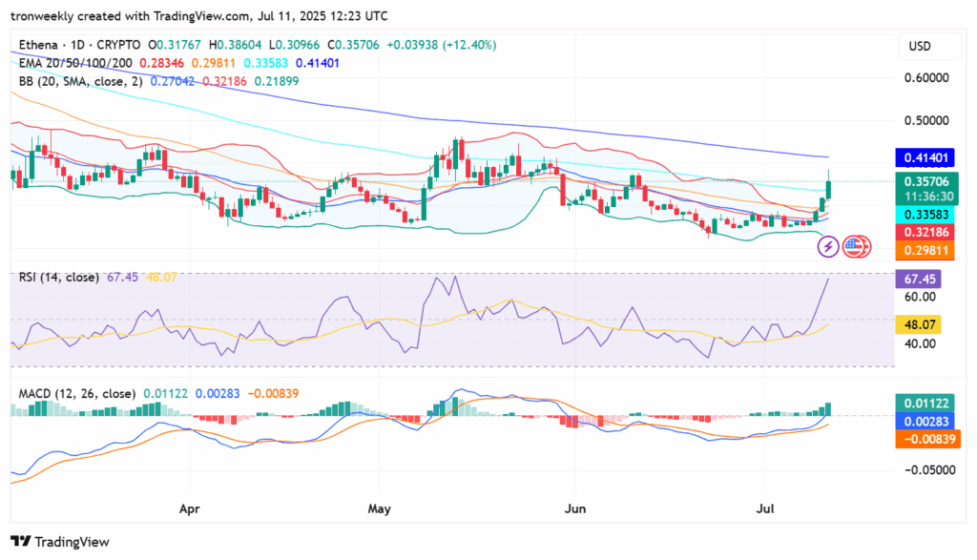Click the EMA legend value 0.29811 in orange
977x560 pixels.
tap(214, 63)
